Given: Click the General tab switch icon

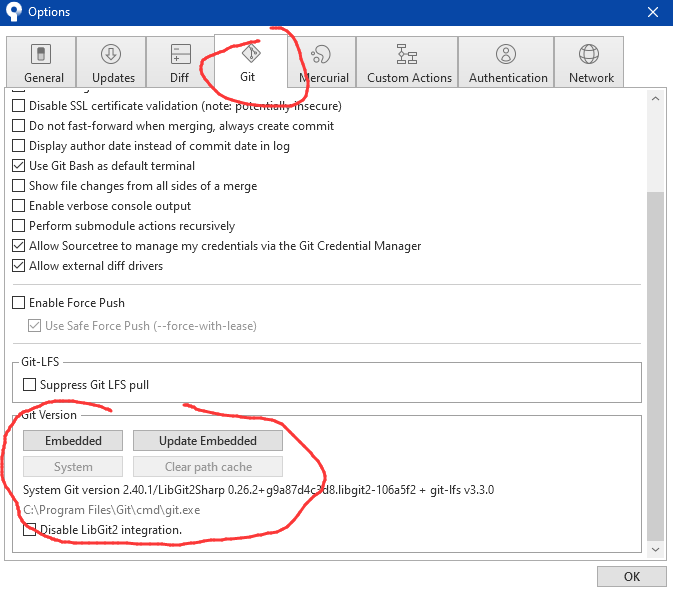Looking at the screenshot, I should (41, 54).
